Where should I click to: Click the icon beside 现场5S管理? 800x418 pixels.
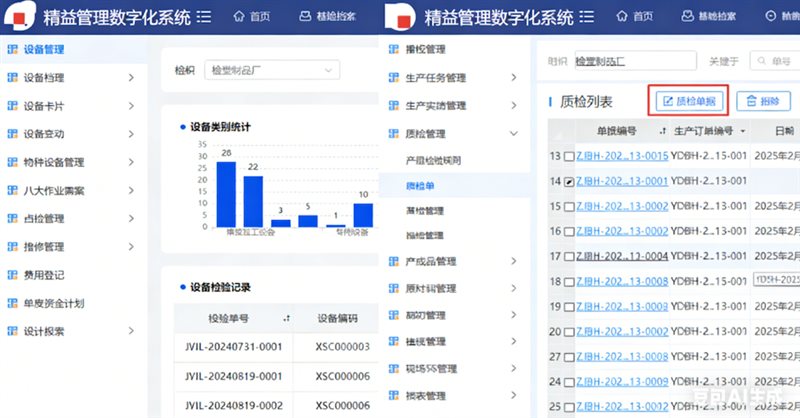[393, 368]
